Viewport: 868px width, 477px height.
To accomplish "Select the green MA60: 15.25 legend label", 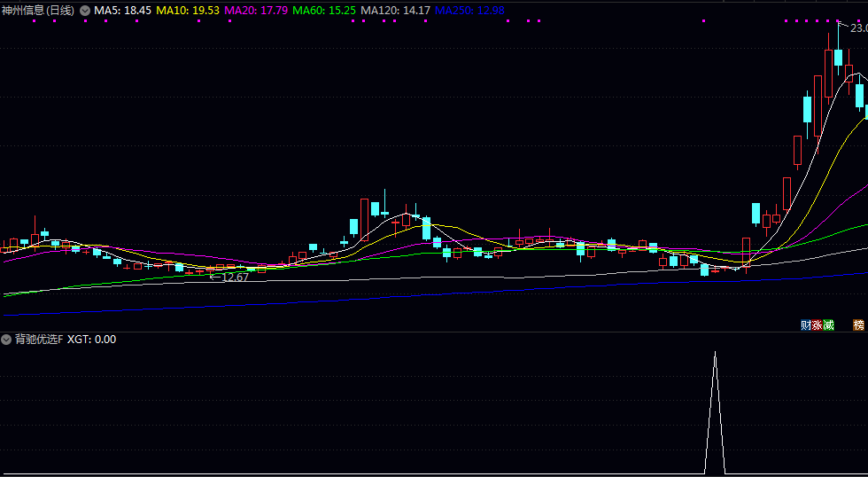I will pyautogui.click(x=326, y=10).
